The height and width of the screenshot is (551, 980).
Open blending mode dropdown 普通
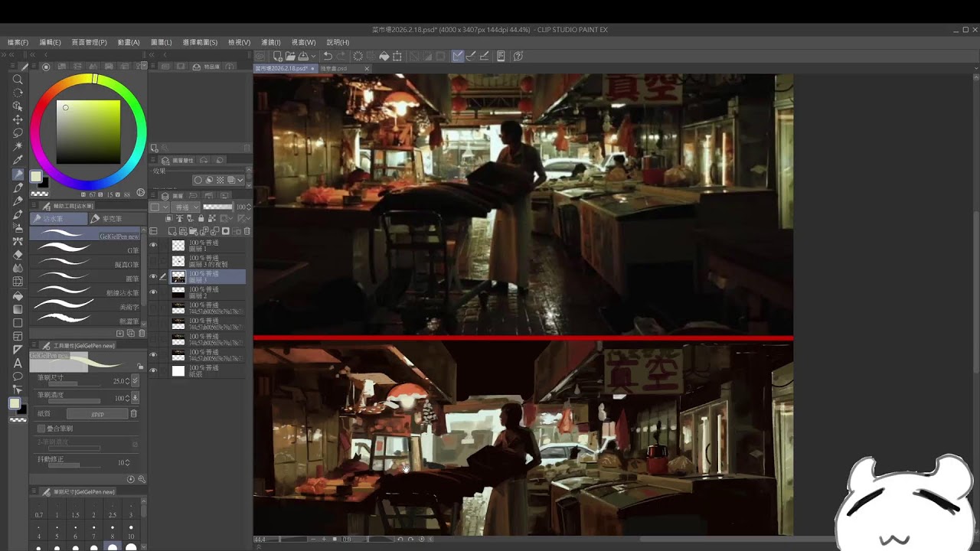tap(187, 207)
